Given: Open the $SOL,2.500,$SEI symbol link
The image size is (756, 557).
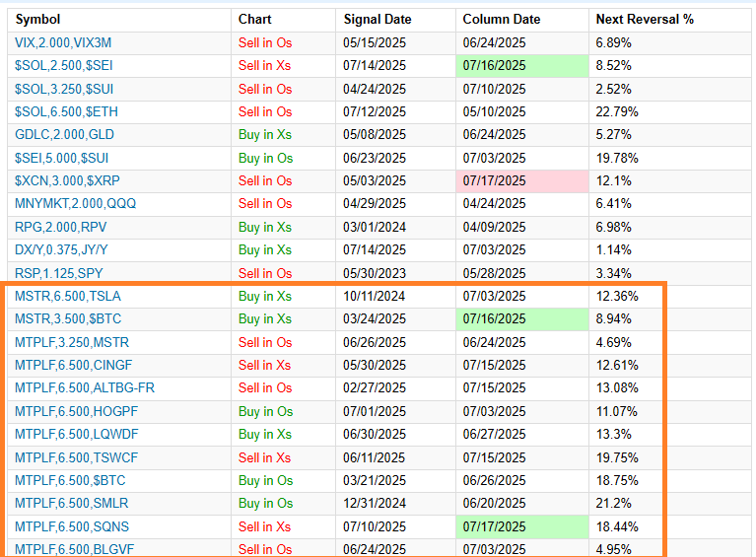Looking at the screenshot, I should [64, 66].
